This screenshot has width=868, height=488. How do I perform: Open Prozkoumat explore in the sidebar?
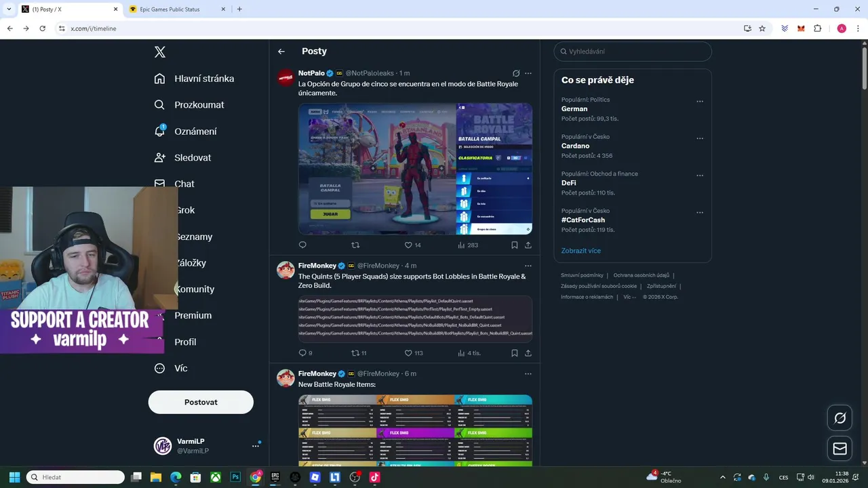(189, 105)
